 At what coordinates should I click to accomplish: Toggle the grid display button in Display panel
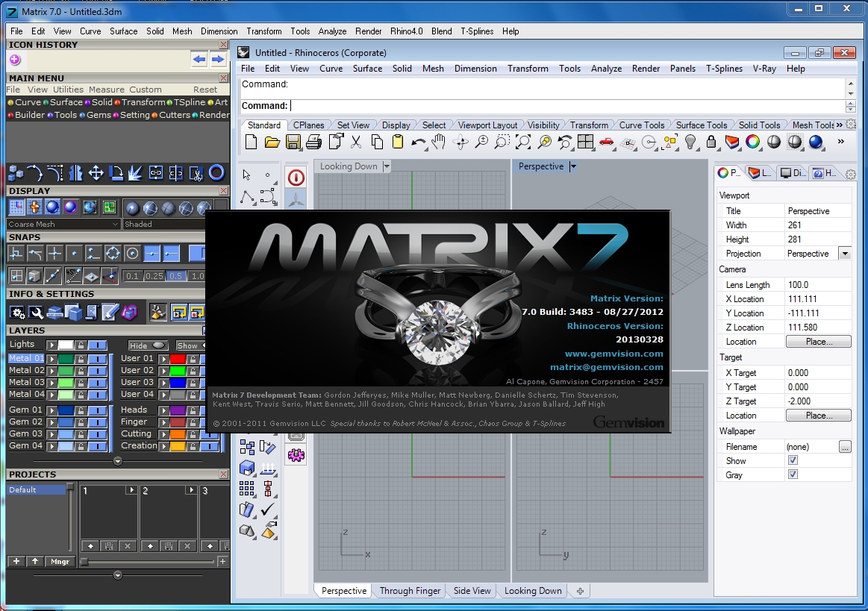(16, 207)
